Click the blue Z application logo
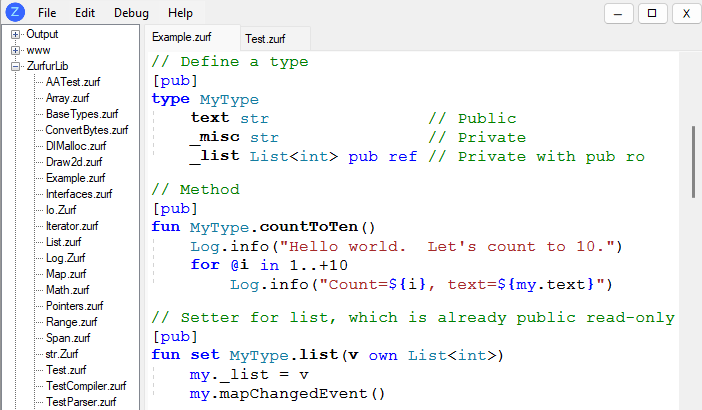This screenshot has width=702, height=410. click(15, 12)
